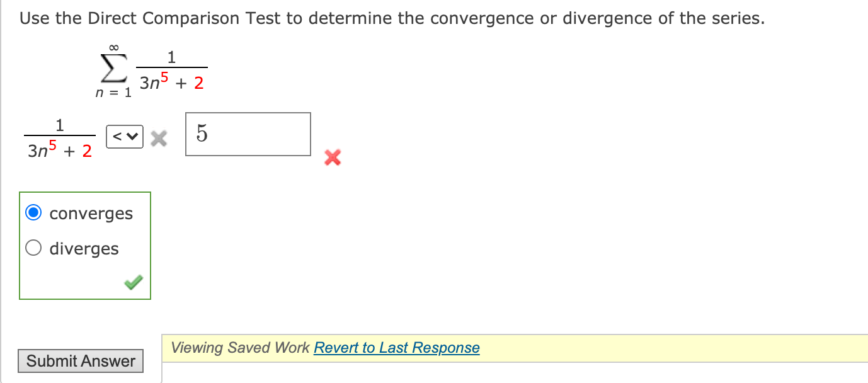Click inside the answer field containing 5
The height and width of the screenshot is (383, 868).
[x=248, y=134]
